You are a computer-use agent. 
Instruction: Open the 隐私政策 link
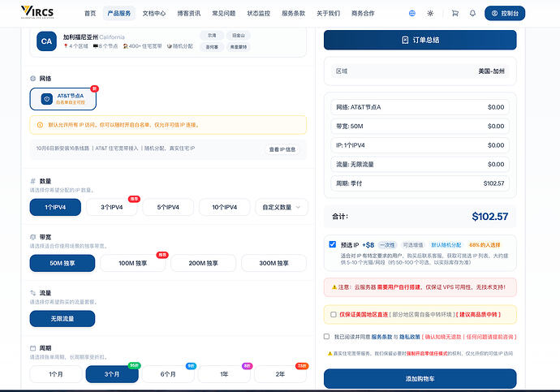[x=410, y=337]
